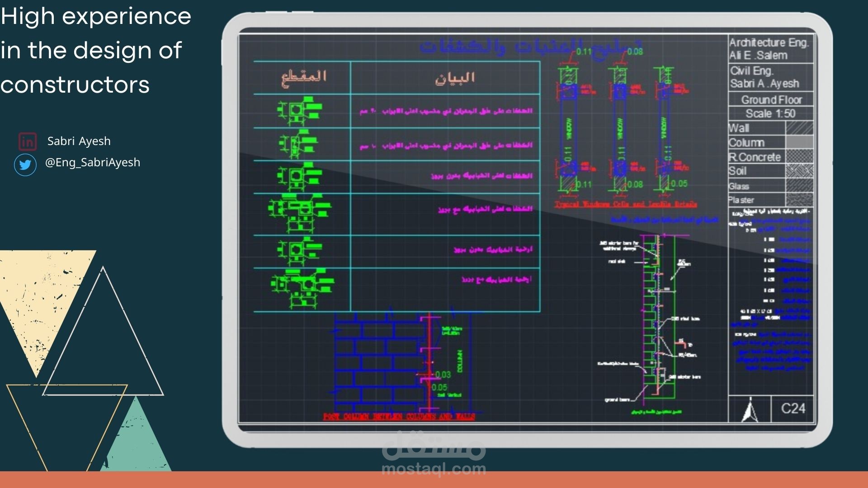Open the @Eng_SabriAyesh Twitter handle
Viewport: 868px width, 488px height.
click(93, 162)
